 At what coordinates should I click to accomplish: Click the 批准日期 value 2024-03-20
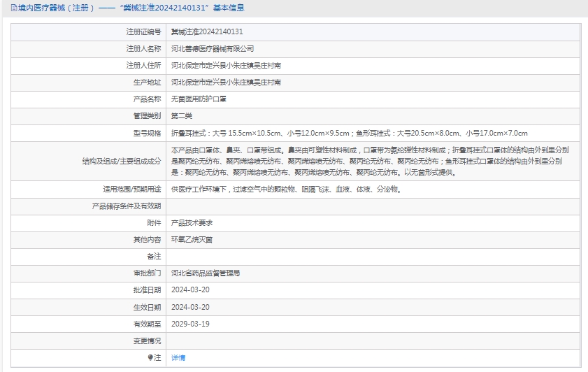pos(190,289)
